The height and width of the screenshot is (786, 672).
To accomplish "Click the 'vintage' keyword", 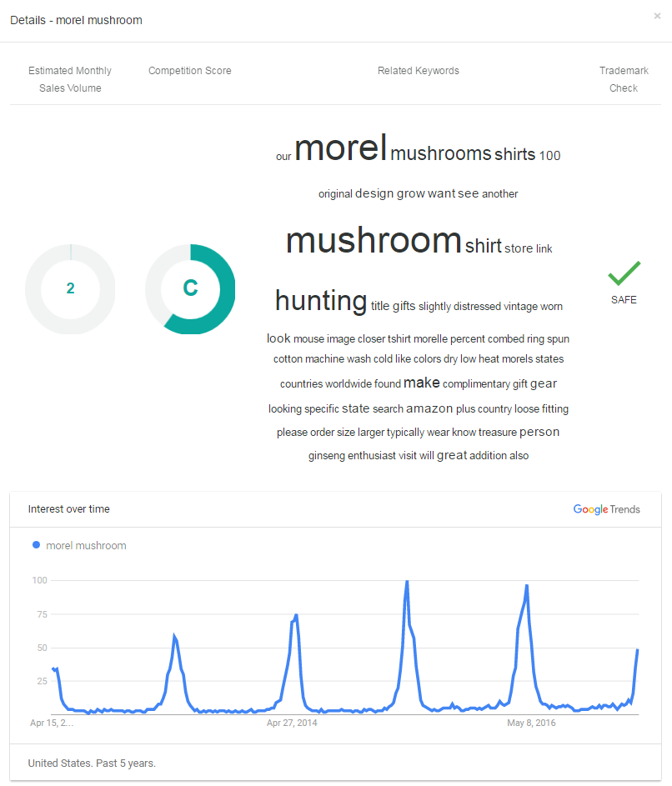I will point(520,306).
